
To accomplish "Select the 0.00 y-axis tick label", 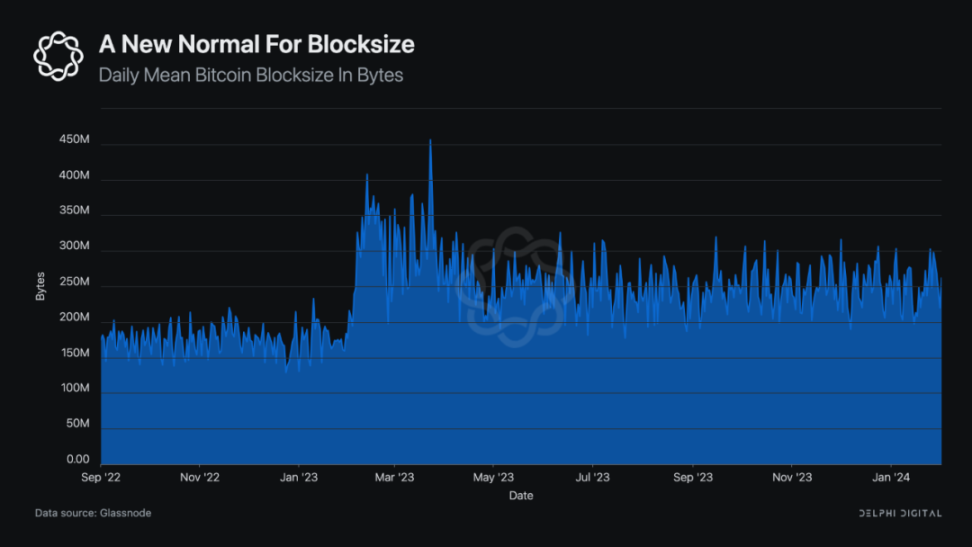I will (x=78, y=460).
